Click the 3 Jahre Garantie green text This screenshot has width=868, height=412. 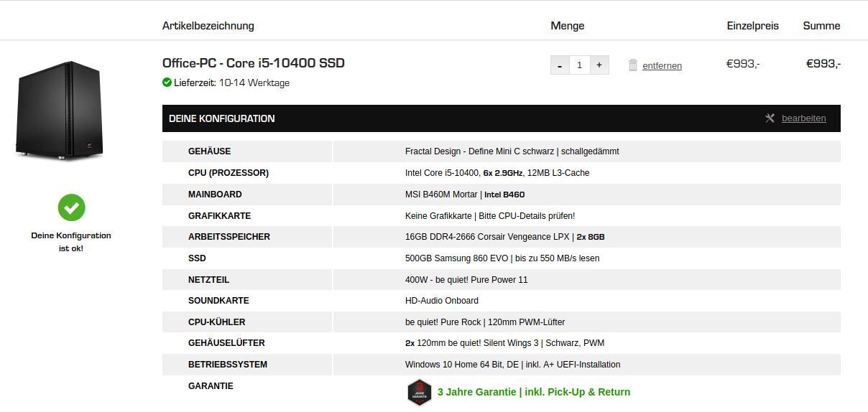[533, 392]
